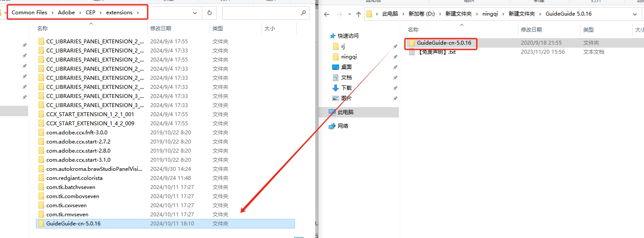
Task: Select CCX_START_EXTENSION_1_4_2_009 folder name
Action: click(90, 124)
